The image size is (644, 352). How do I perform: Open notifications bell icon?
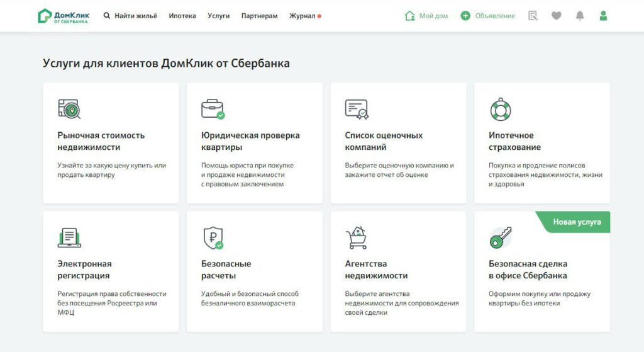tap(580, 16)
